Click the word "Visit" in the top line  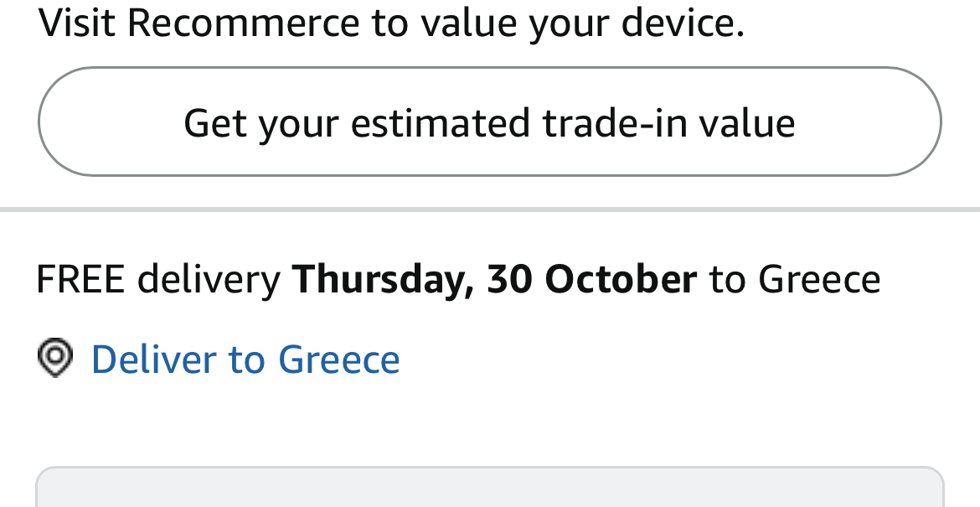(x=77, y=23)
